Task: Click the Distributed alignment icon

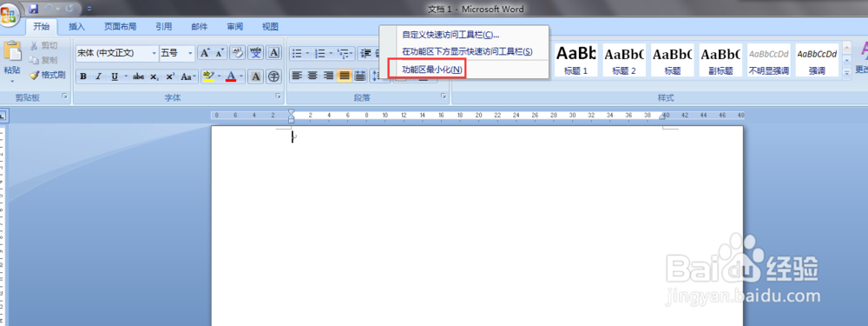Action: point(360,76)
